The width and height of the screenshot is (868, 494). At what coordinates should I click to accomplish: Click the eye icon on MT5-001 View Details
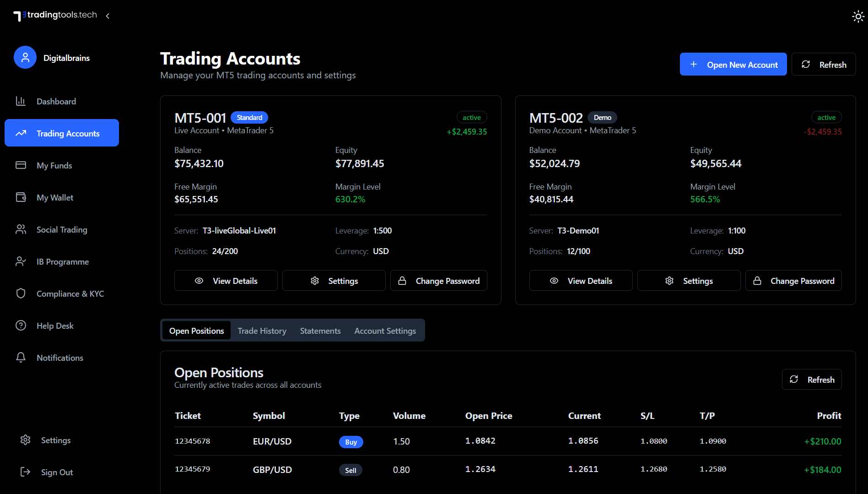tap(199, 280)
